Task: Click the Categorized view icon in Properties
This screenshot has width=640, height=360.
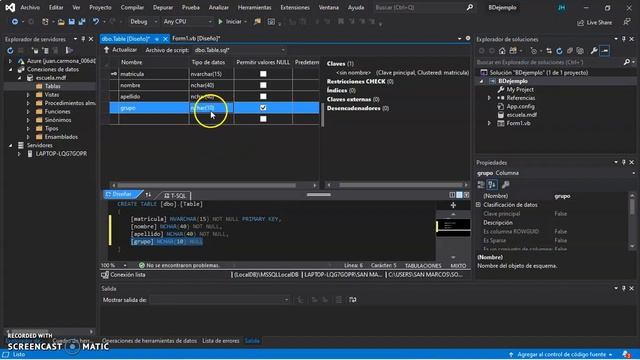Action: click(x=481, y=185)
